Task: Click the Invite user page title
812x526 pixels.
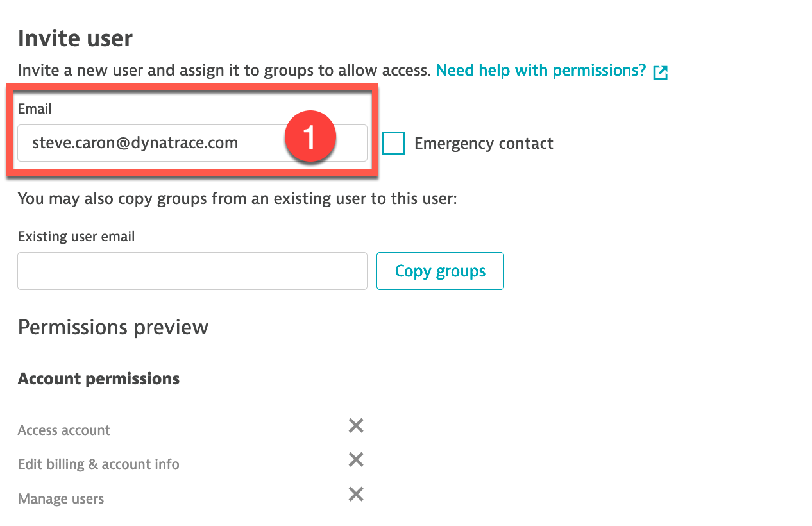Action: pos(75,38)
